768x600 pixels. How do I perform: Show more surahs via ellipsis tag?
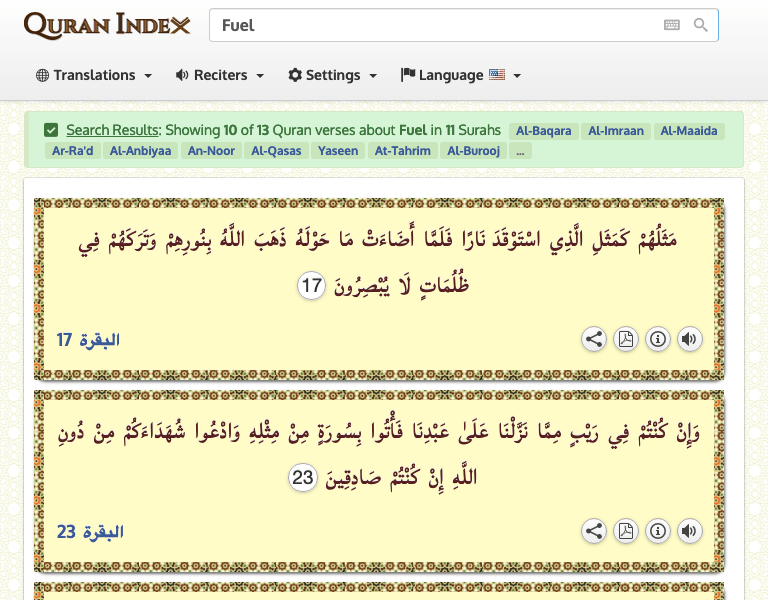(520, 151)
